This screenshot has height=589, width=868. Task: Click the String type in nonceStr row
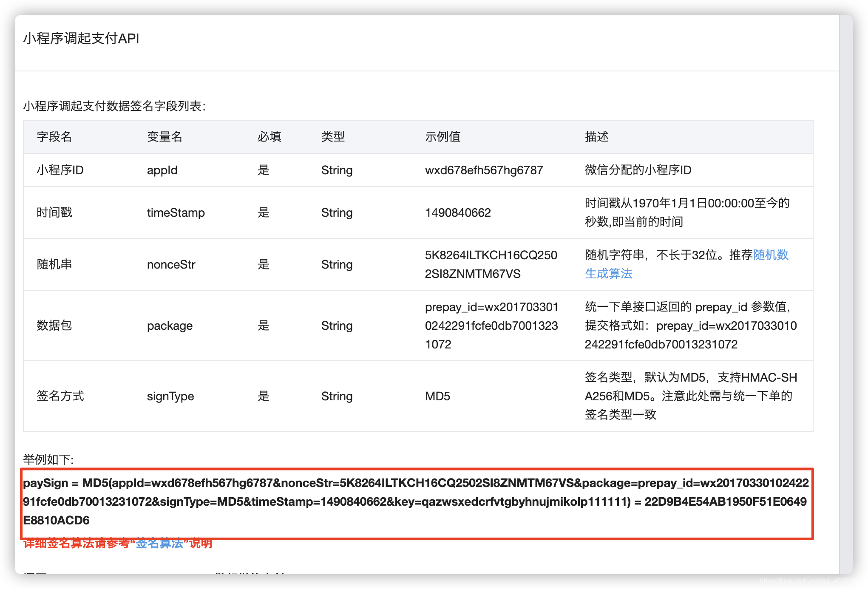pyautogui.click(x=337, y=265)
